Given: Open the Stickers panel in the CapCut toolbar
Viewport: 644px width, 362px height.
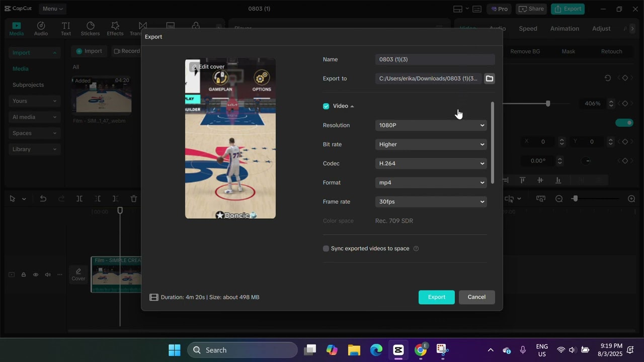Looking at the screenshot, I should [x=91, y=29].
